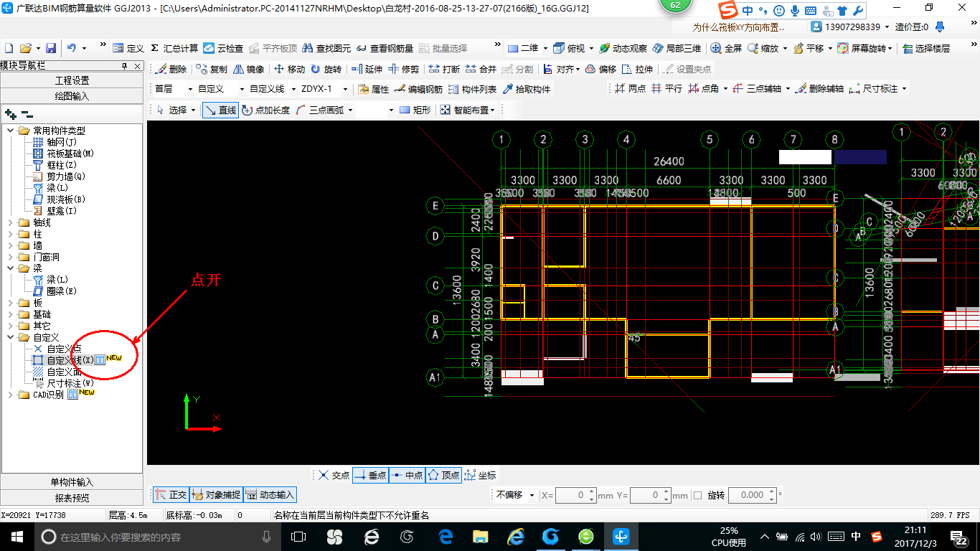
Task: Expand the 门窗洞 tree folder
Action: click(x=11, y=257)
